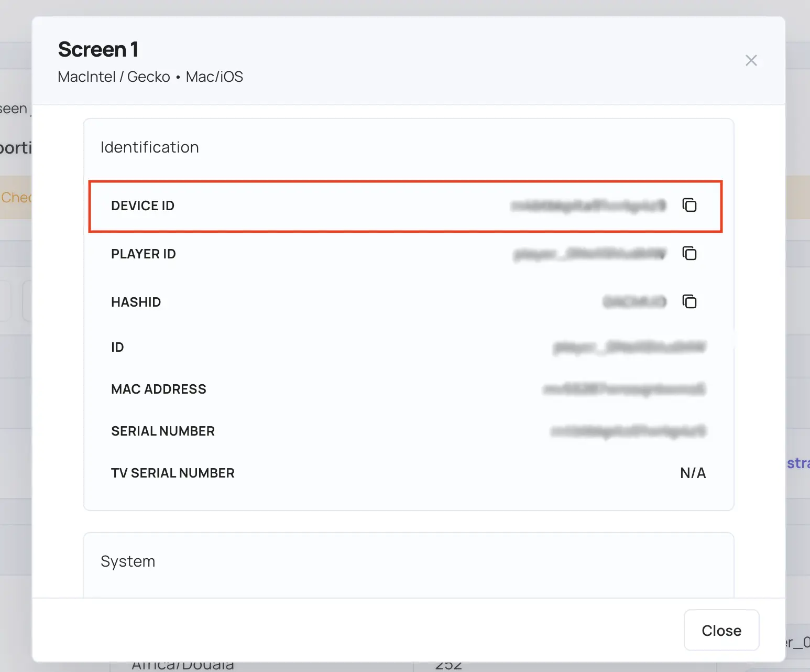Select the DEVICE ID label
The width and height of the screenshot is (810, 672).
click(x=143, y=205)
